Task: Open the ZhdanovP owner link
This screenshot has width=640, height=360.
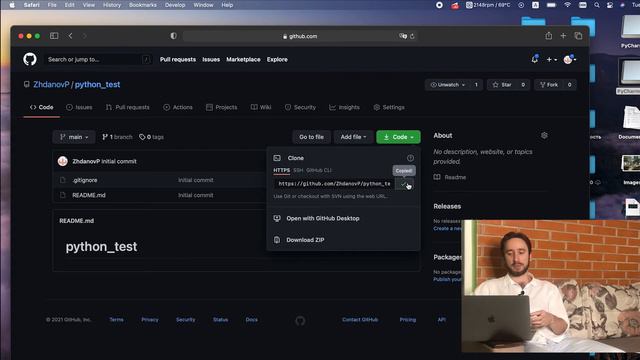Action: (x=51, y=85)
